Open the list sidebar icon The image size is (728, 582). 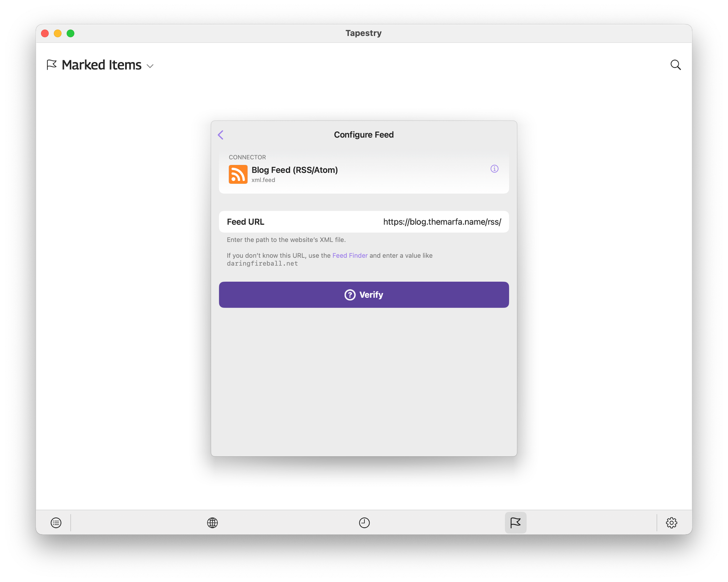(x=56, y=523)
